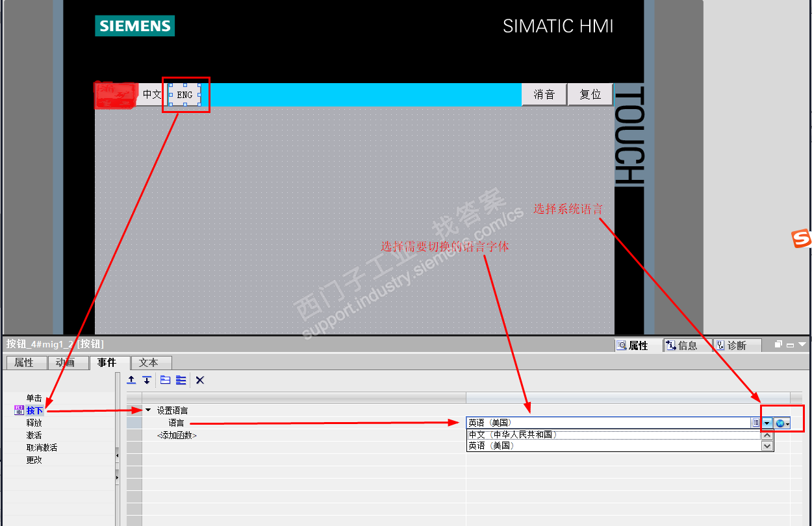812x526 pixels.
Task: Open the language dropdown arrow
Action: coord(767,423)
